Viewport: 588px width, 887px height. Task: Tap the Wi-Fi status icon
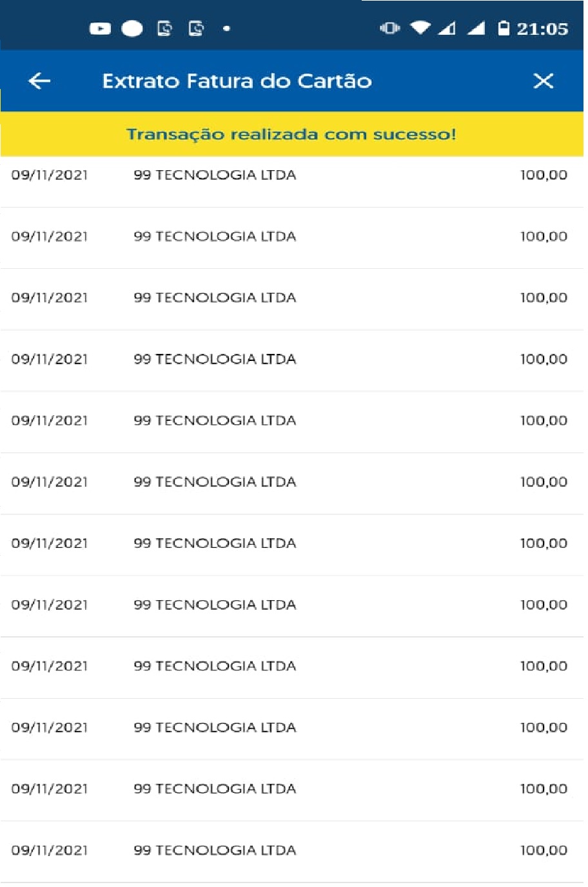420,28
